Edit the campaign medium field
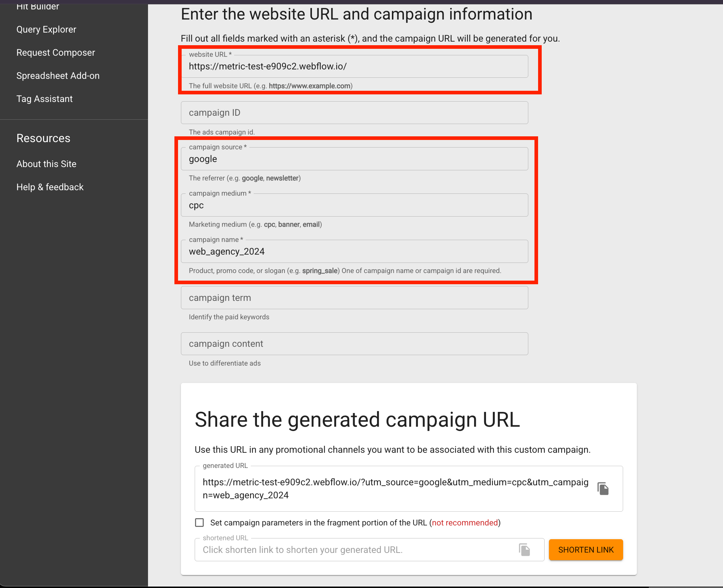Viewport: 723px width, 588px height. point(354,205)
